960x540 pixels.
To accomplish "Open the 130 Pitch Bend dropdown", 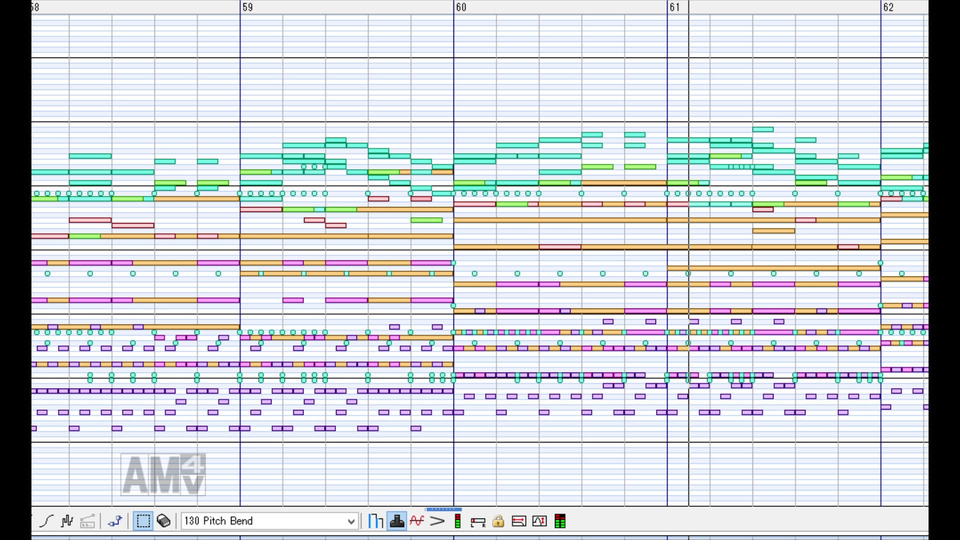I will 269,521.
